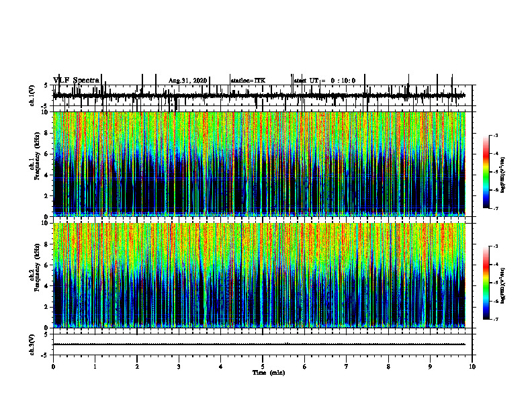Select the ch.2 spectrogram color bar
The width and height of the screenshot is (532, 411).
pyautogui.click(x=486, y=283)
